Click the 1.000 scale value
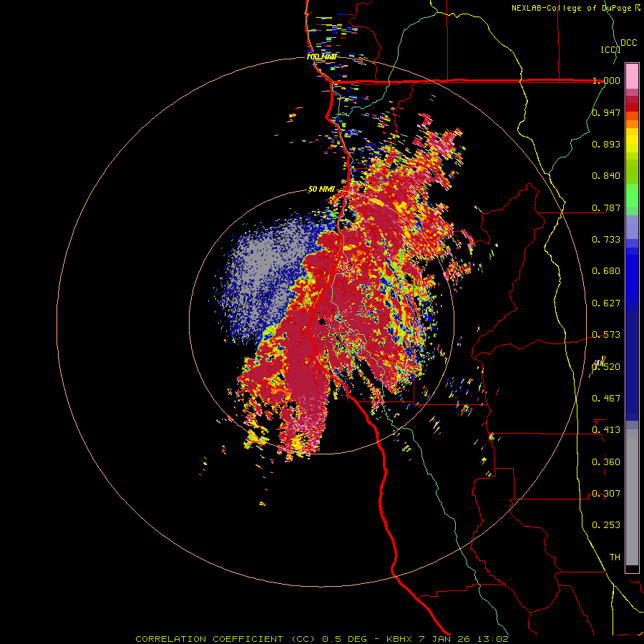Screen dimensions: 644x644 (606, 80)
